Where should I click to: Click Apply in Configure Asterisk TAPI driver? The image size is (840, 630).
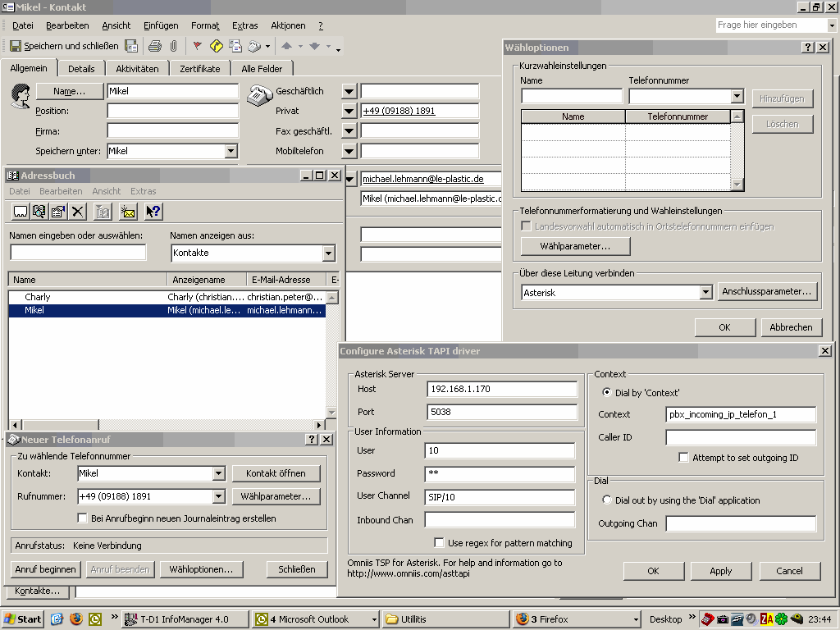tap(720, 571)
